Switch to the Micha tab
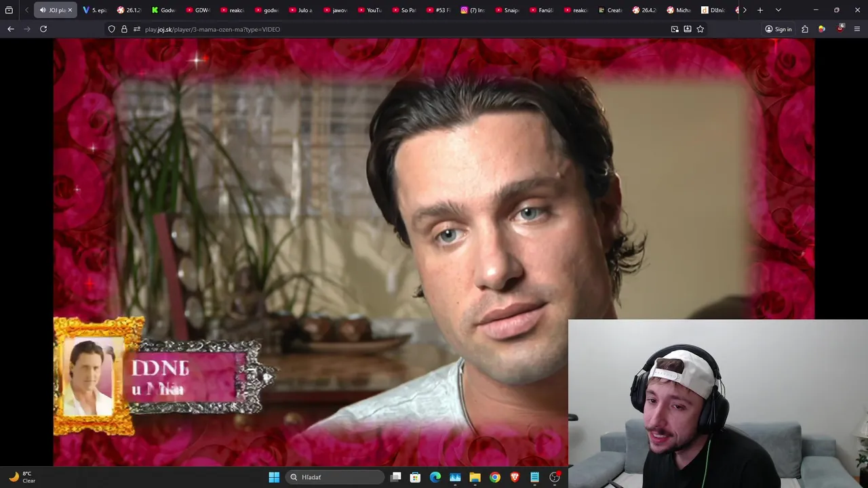 680,10
